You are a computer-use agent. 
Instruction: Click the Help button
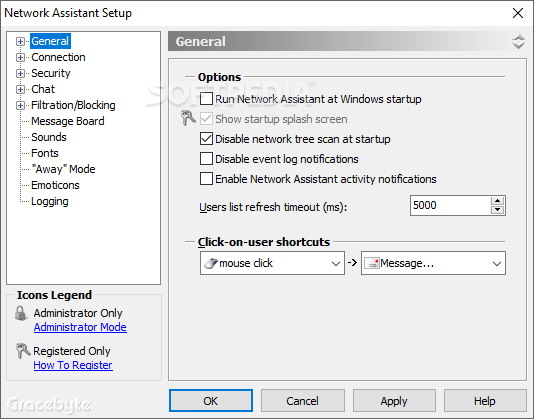[485, 401]
